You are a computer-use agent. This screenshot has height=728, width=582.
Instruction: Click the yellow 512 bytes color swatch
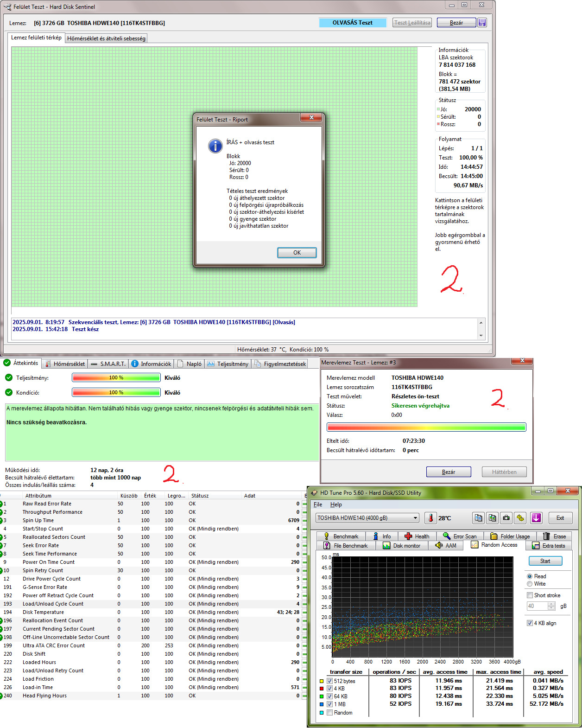[x=322, y=681]
